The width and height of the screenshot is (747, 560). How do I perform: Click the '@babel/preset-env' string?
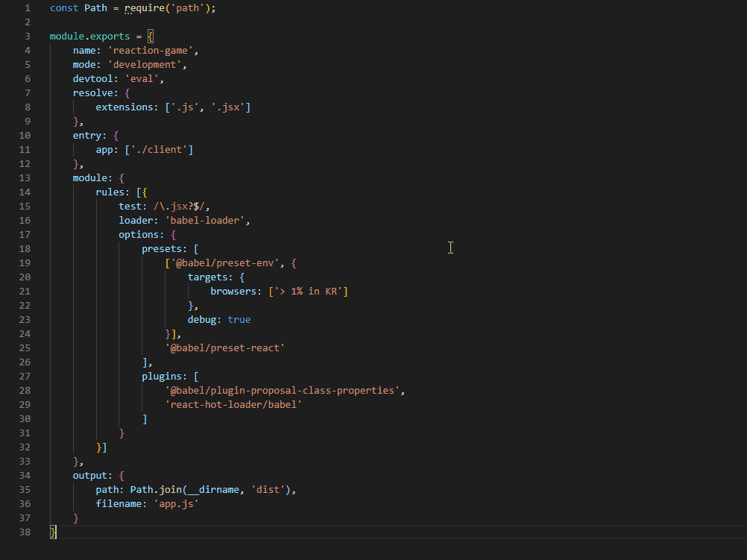[x=225, y=263]
